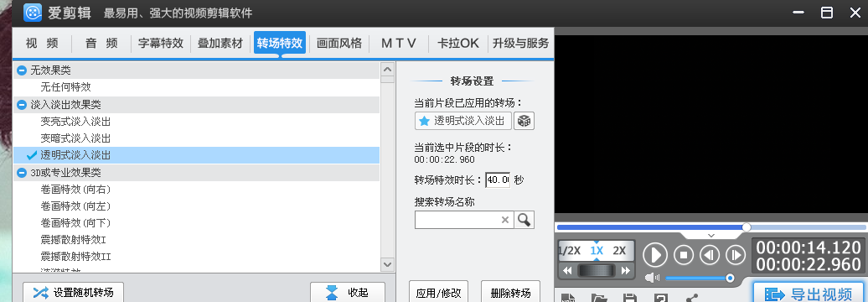Select the 转场特效 tab
868x302 pixels.
280,44
